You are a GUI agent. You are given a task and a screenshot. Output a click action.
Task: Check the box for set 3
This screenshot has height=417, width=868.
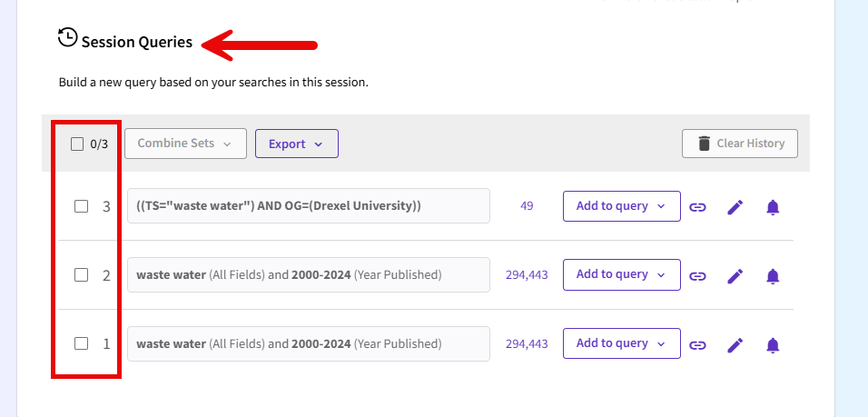[x=81, y=206]
